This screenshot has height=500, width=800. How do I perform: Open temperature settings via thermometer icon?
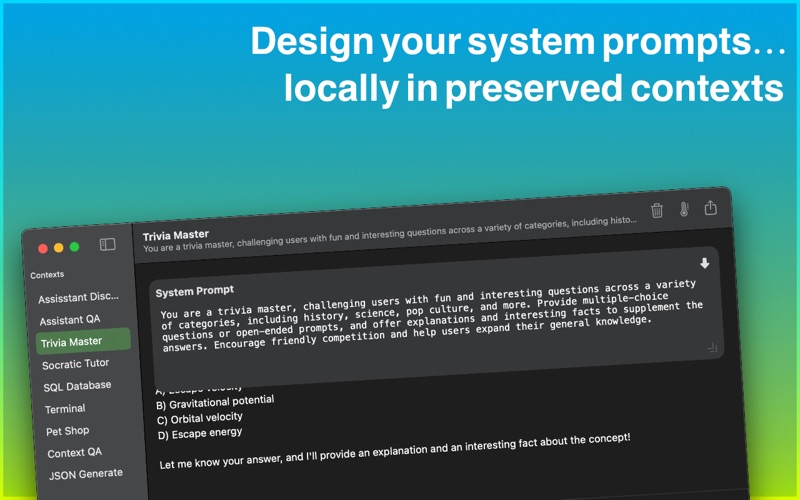[x=684, y=209]
